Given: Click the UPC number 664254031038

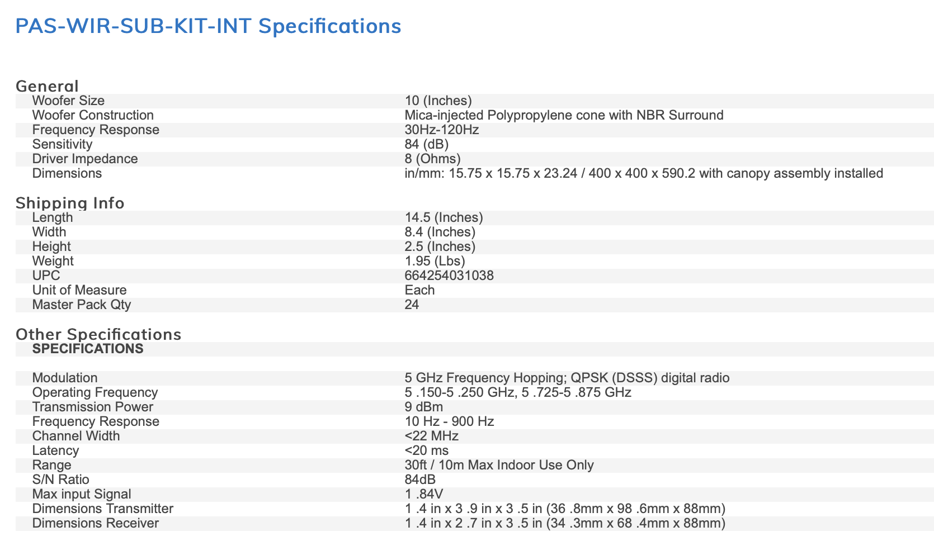Looking at the screenshot, I should point(449,276).
